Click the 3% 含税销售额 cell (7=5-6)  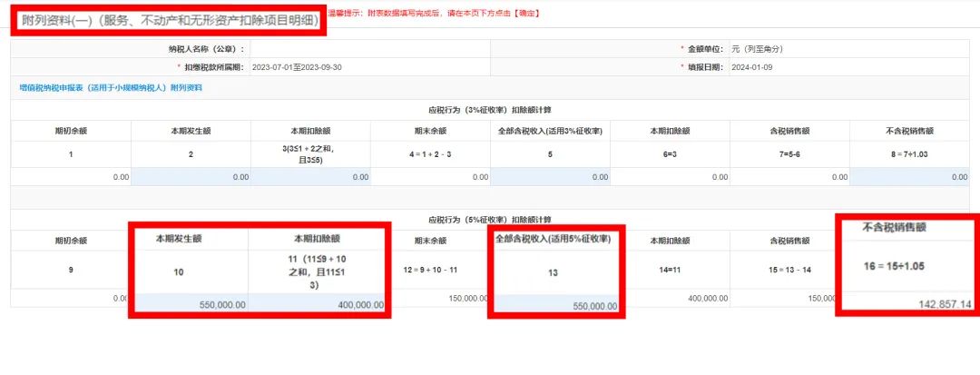pyautogui.click(x=789, y=177)
